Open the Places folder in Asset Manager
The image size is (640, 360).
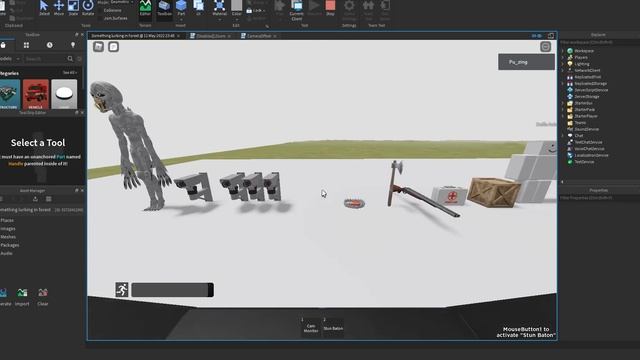click(x=7, y=220)
